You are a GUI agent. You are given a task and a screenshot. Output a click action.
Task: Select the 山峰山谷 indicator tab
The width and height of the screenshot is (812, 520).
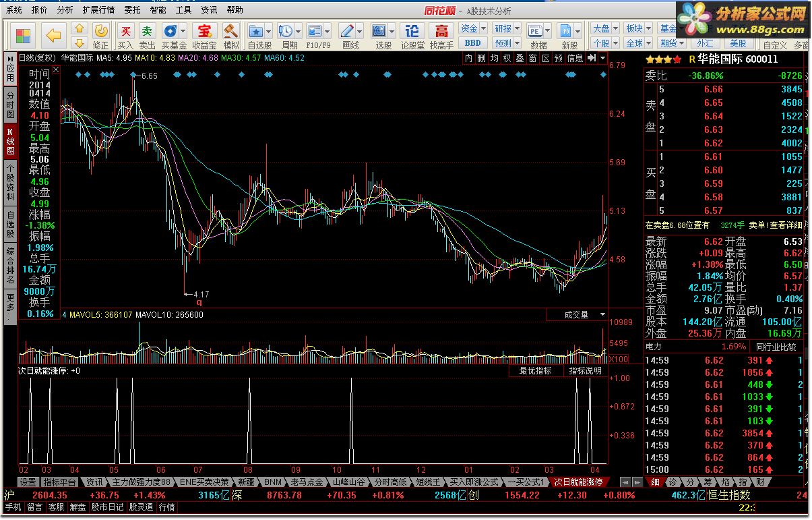click(x=348, y=482)
